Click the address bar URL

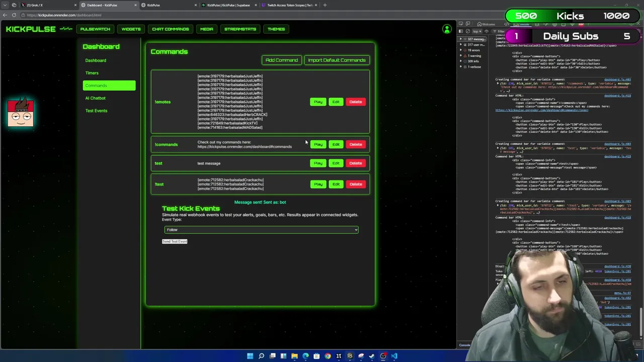pos(64,15)
